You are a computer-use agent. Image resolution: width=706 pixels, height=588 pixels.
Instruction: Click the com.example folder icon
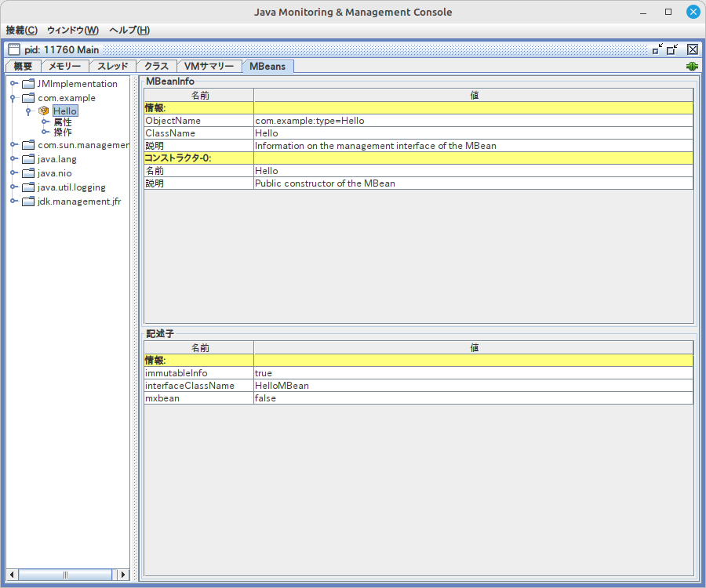[28, 98]
